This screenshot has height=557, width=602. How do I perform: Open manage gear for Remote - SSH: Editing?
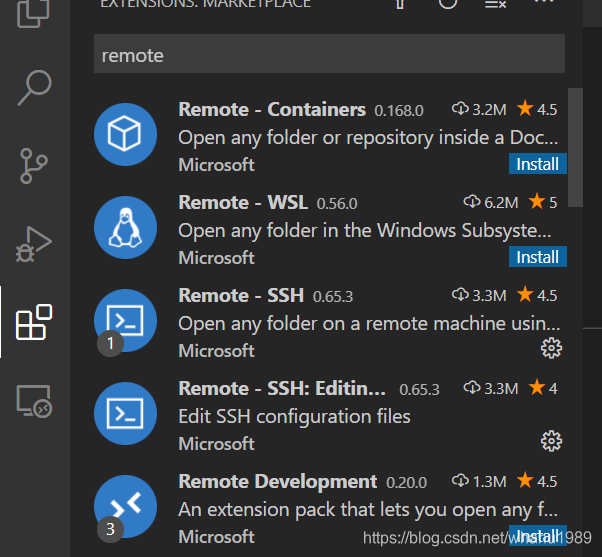tap(551, 441)
